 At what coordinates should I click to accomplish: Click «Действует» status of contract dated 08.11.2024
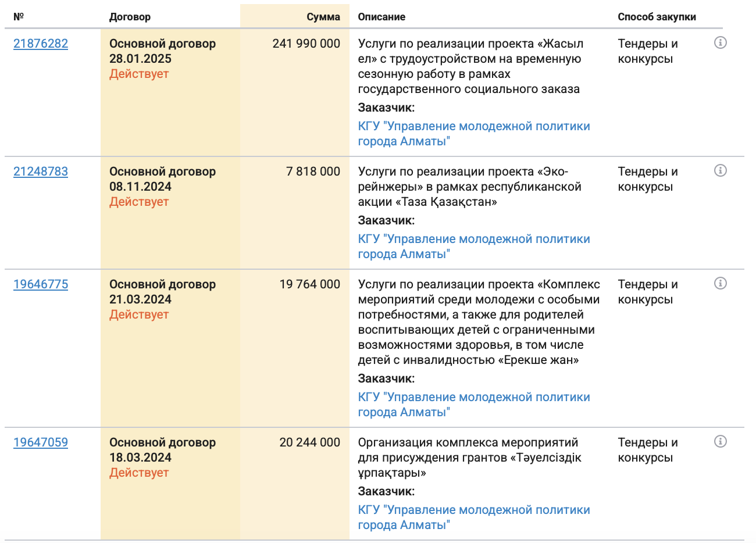[x=139, y=202]
